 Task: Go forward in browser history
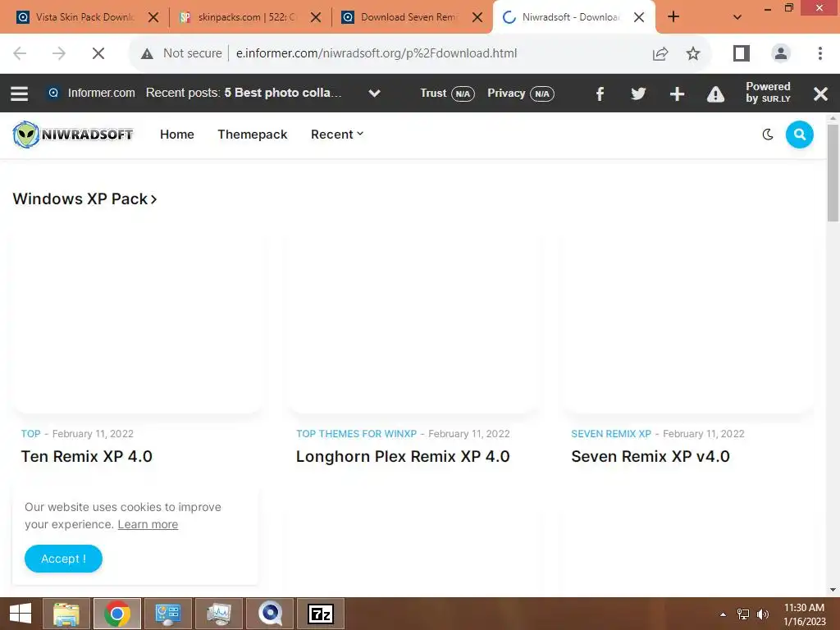(59, 53)
